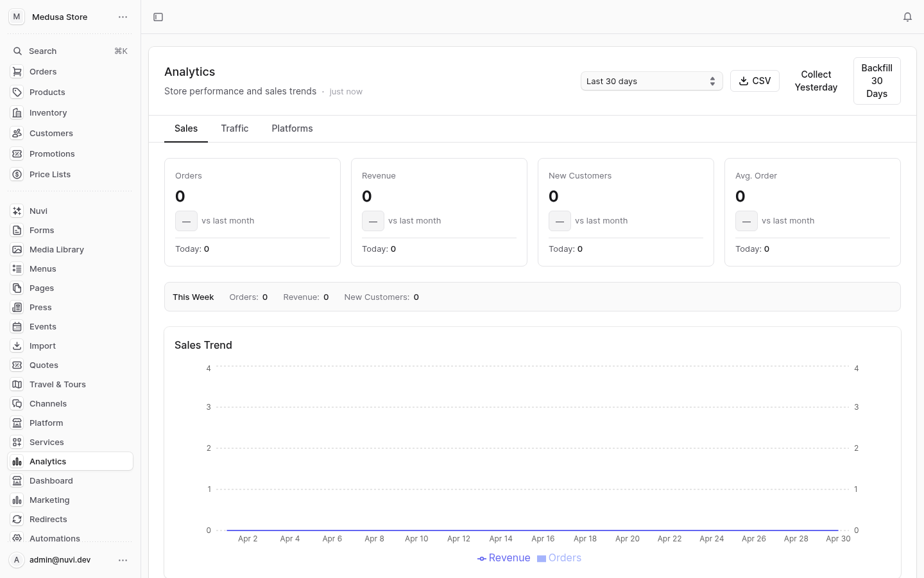Click the Import download icon
Viewport: 924px width, 578px height.
tap(17, 346)
